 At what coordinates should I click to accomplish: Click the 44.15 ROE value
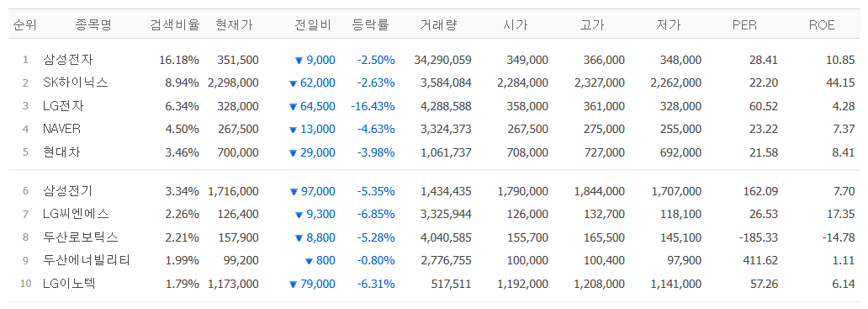tap(839, 83)
